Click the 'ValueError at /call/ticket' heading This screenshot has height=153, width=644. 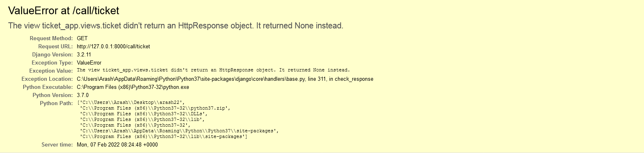(63, 11)
